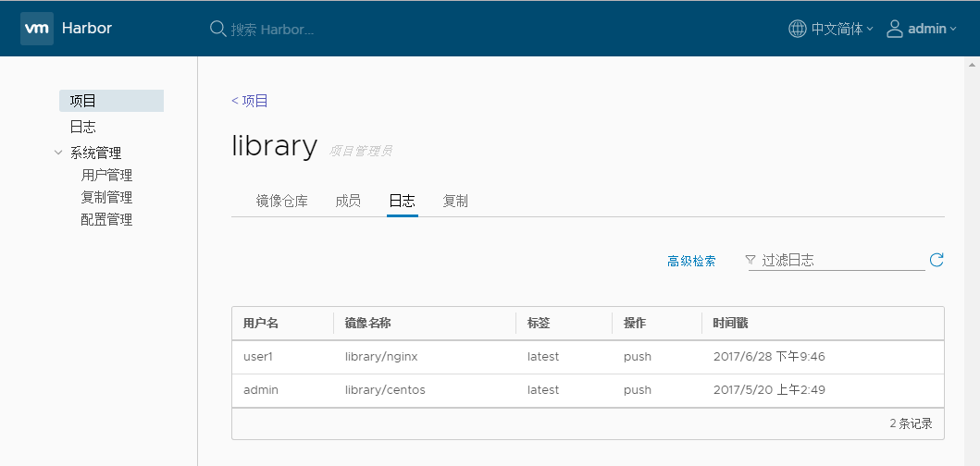This screenshot has width=980, height=466.
Task: Refresh the log list
Action: [x=937, y=260]
